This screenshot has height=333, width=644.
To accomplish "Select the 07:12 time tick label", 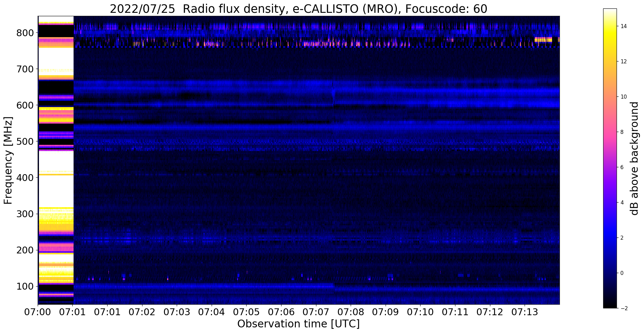I will click(490, 312).
